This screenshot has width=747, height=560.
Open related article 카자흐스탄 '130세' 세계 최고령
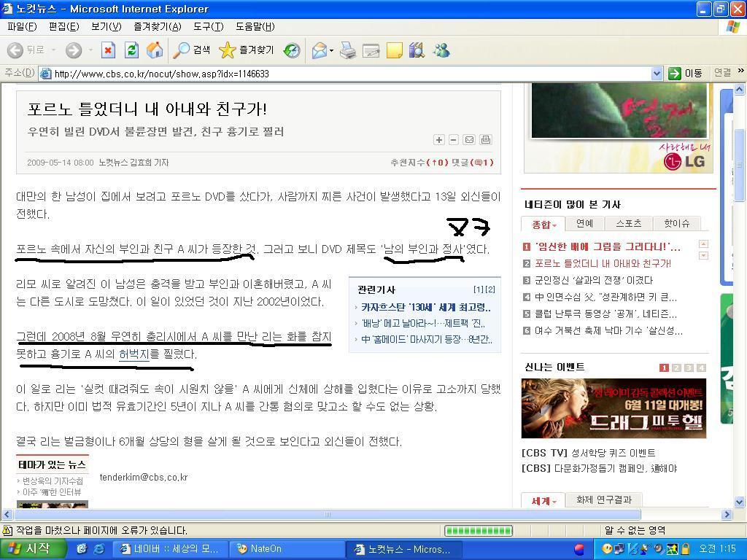point(425,307)
